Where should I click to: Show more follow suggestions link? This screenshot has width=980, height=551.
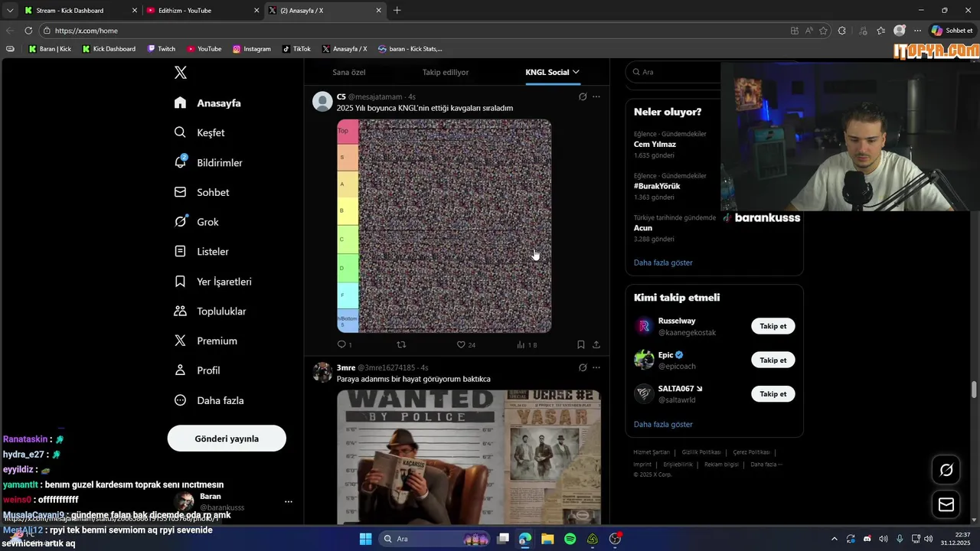tap(663, 424)
